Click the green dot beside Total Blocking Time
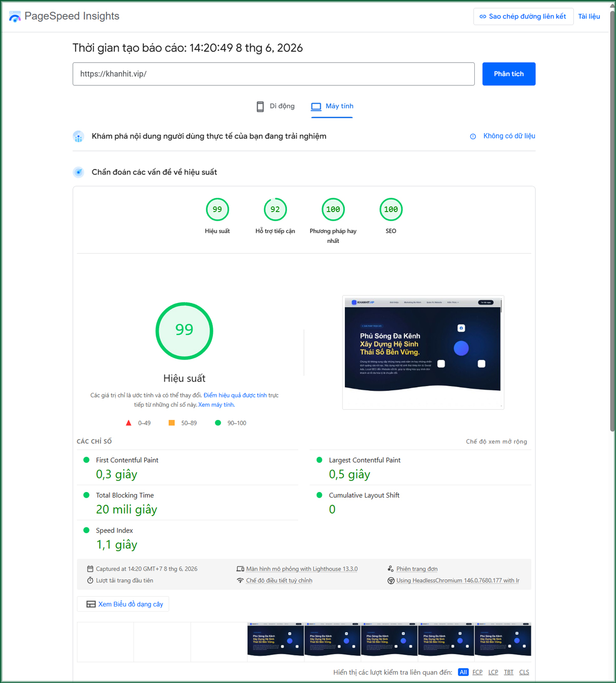 (x=86, y=495)
